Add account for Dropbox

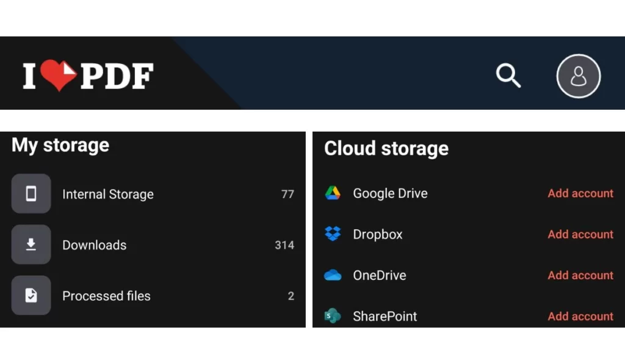(x=580, y=234)
